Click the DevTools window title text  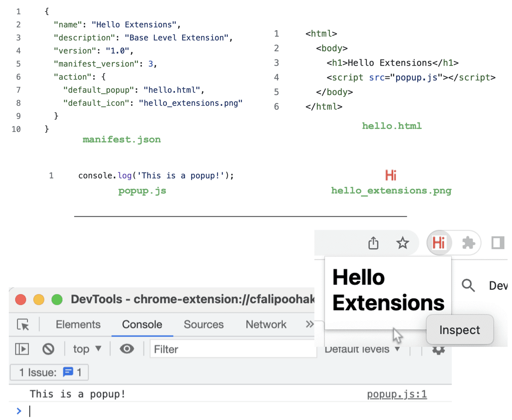(x=192, y=299)
